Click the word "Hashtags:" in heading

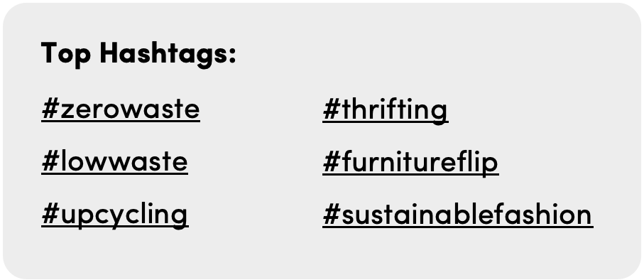tap(168, 54)
